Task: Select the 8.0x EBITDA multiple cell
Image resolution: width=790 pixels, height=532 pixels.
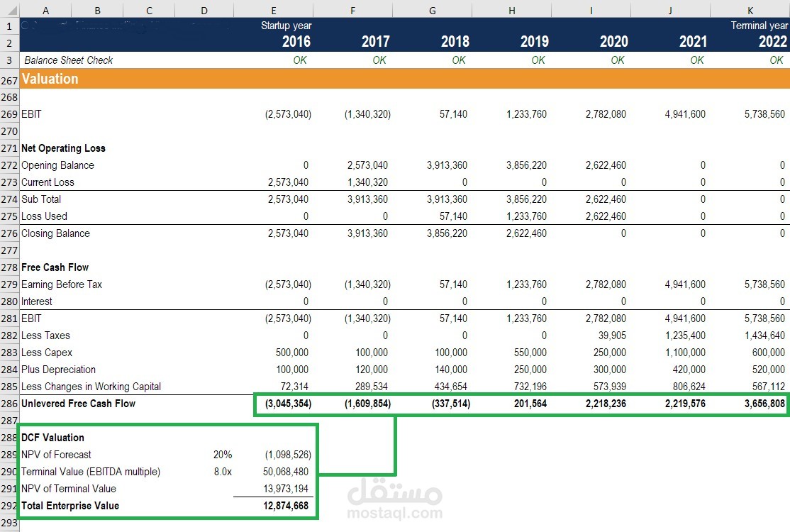Action: 223,472
